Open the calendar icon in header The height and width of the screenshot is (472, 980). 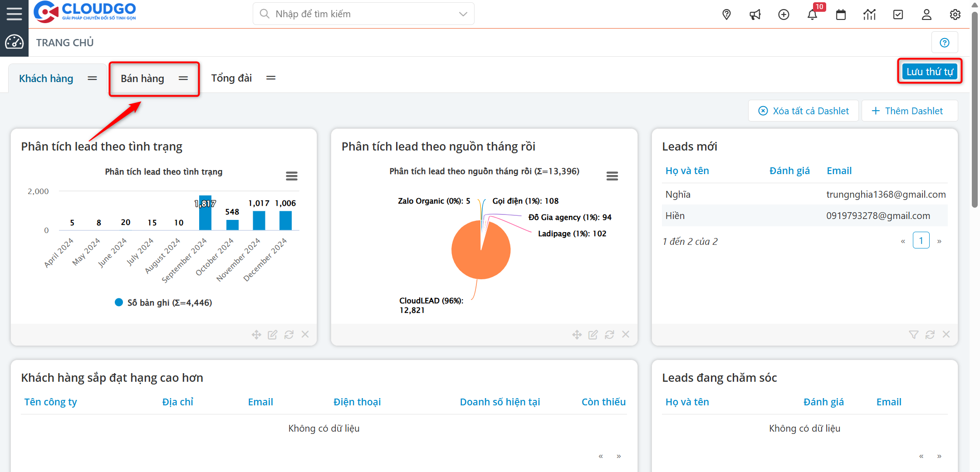click(841, 15)
